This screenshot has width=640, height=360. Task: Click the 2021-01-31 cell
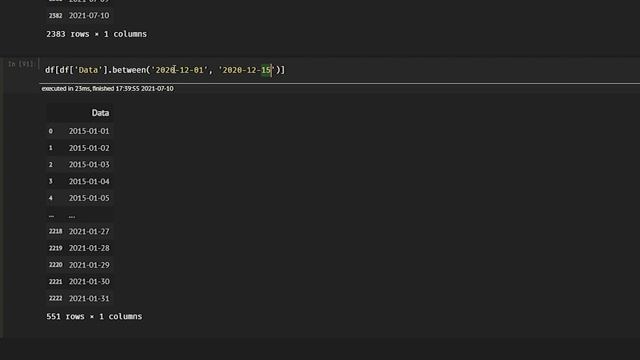(x=89, y=298)
